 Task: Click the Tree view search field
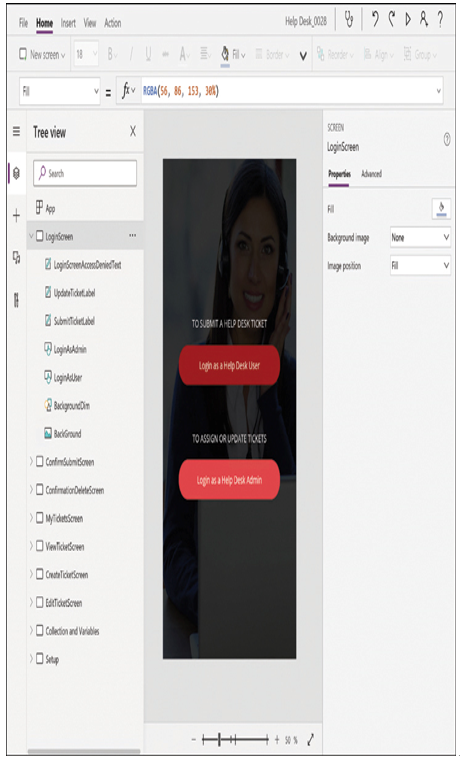click(85, 173)
